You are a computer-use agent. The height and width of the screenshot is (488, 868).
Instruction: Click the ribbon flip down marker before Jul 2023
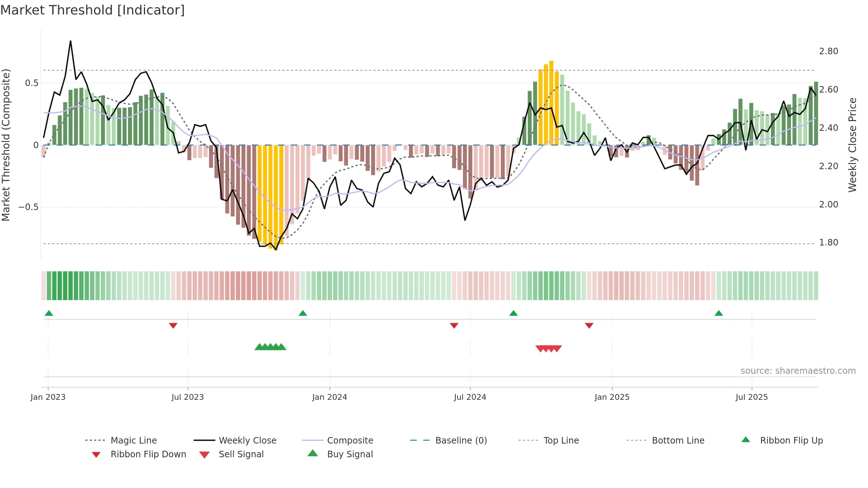173,326
